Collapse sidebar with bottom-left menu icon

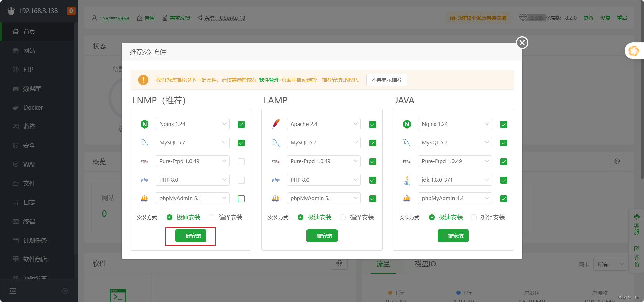(x=12, y=291)
